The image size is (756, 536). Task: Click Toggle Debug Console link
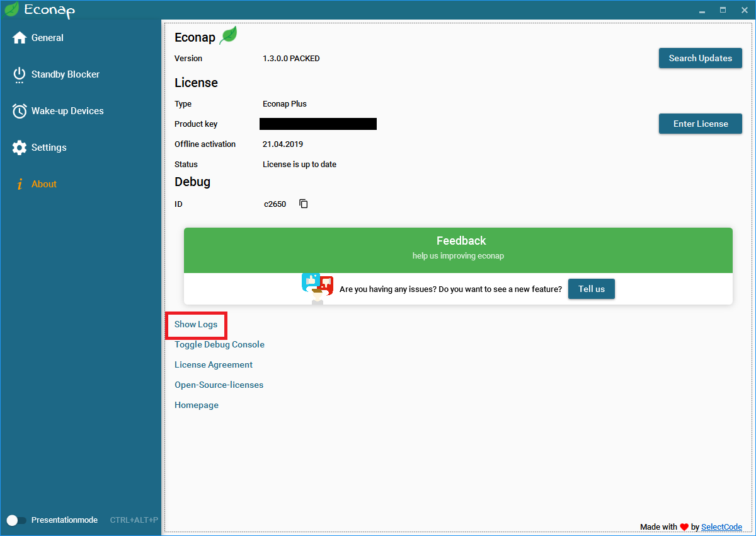point(219,344)
